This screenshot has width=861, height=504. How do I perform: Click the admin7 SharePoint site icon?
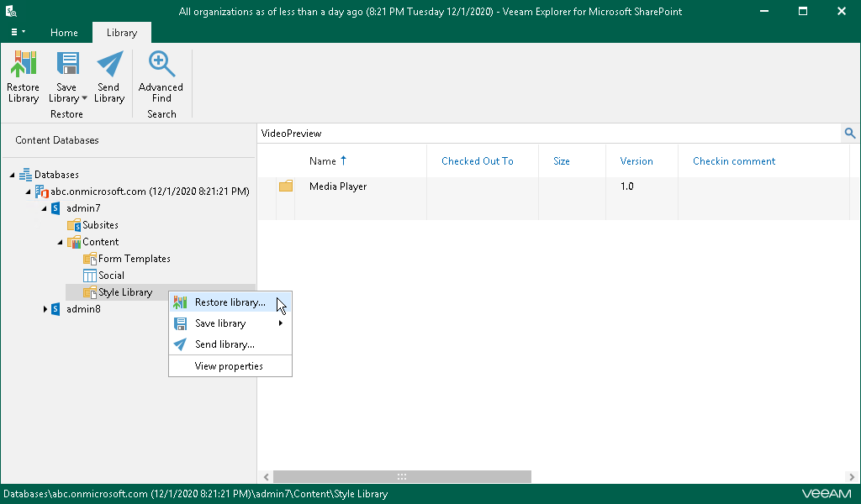point(55,208)
